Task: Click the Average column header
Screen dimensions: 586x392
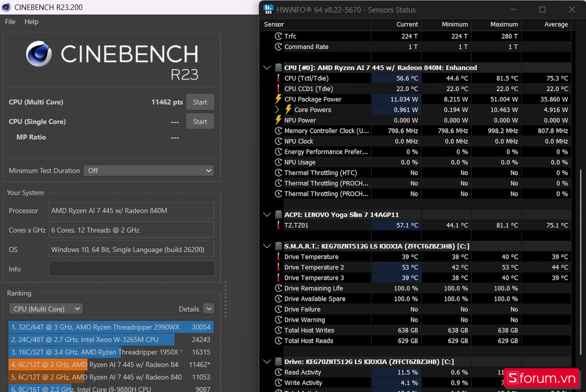Action: [546, 24]
